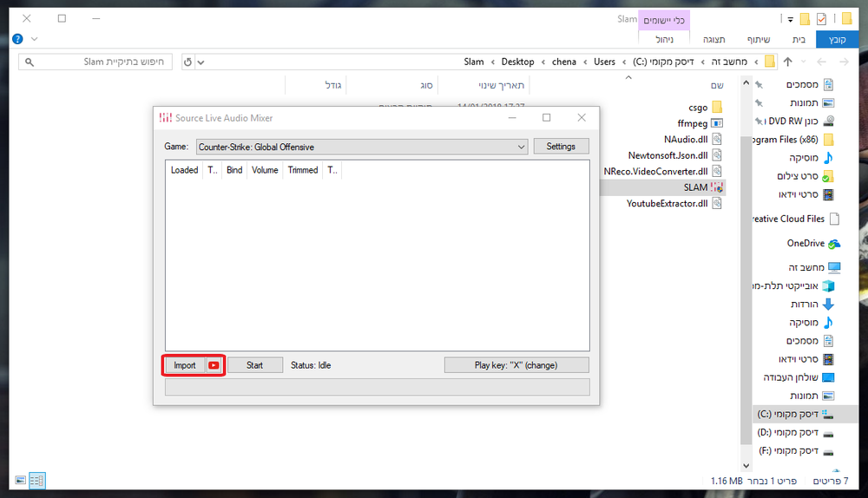The image size is (868, 498).
Task: Open the Manage (ניהול) ribbon tab
Action: (664, 39)
